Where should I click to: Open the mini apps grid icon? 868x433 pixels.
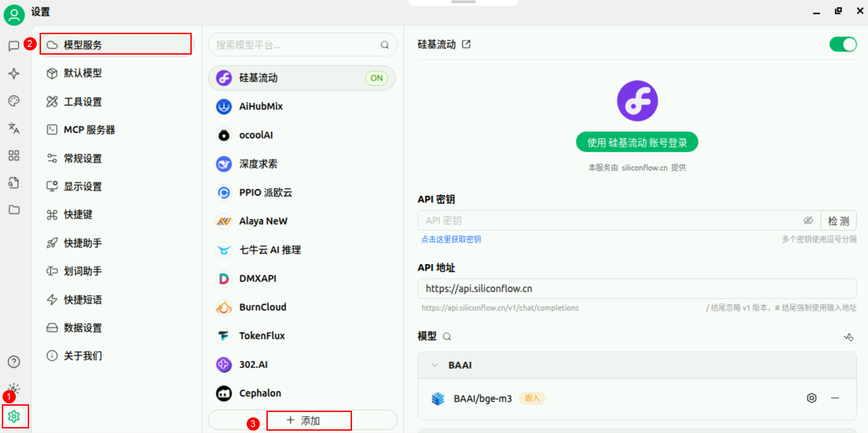click(x=14, y=155)
